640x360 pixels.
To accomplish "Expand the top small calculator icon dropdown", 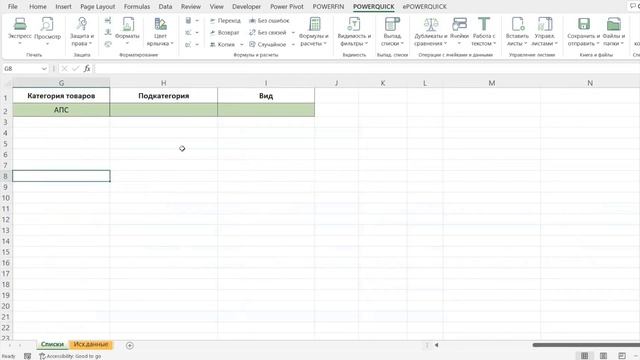I will click(x=197, y=20).
